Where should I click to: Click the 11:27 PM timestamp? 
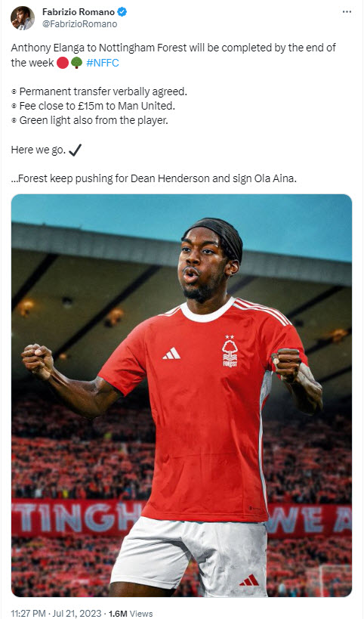29,614
